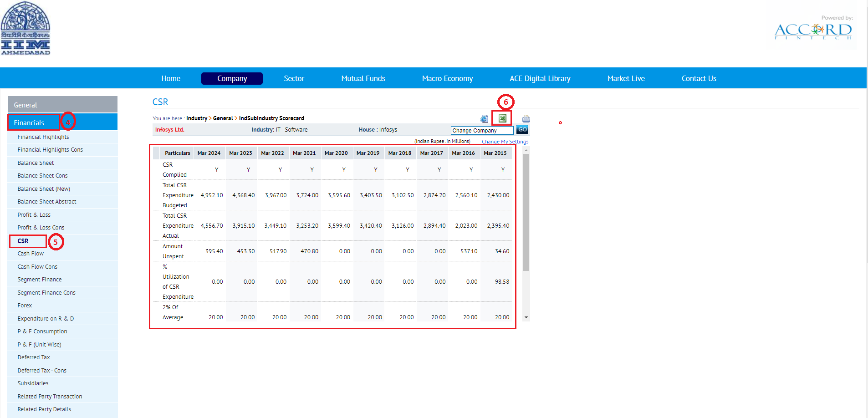Screen dimensions: 868x418
Task: Click budgeted value 4,952.10
Action: (x=212, y=195)
